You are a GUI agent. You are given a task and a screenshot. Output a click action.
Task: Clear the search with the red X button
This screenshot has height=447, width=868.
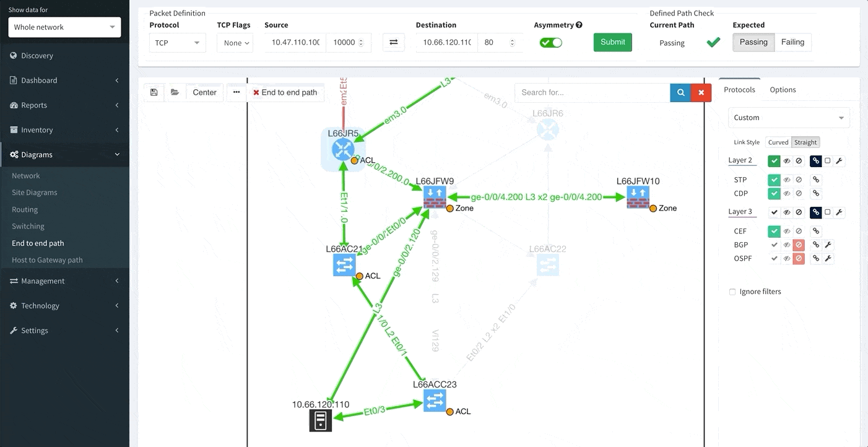[x=701, y=92]
